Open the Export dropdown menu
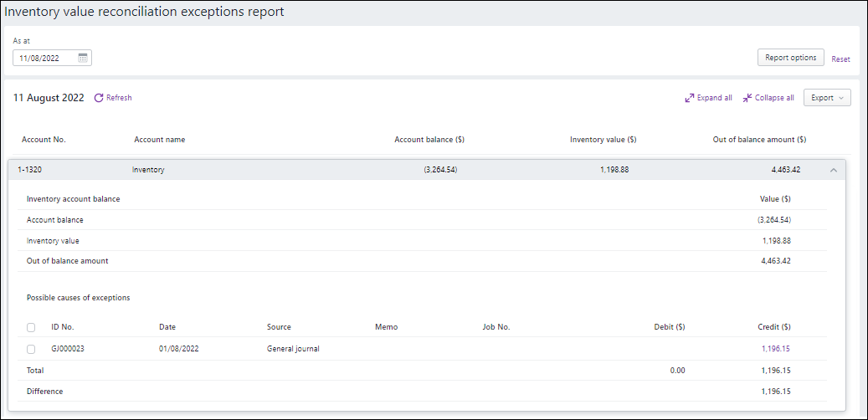Viewport: 868px width, 420px height. point(826,98)
